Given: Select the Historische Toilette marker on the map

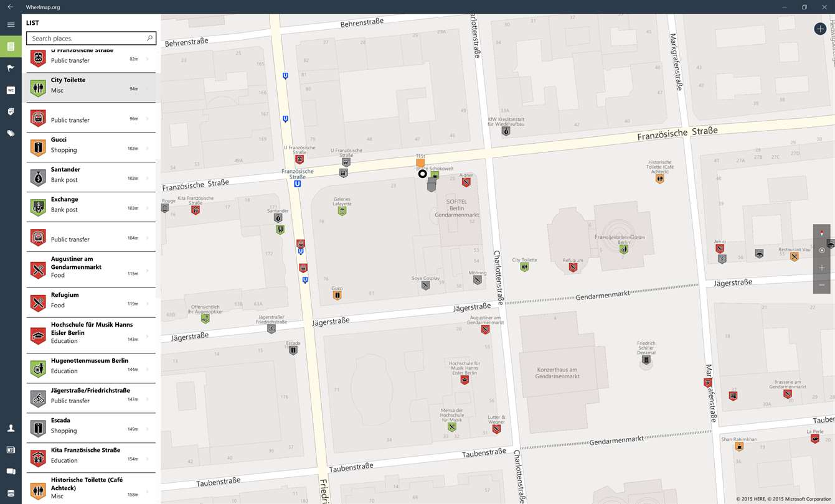Looking at the screenshot, I should click(659, 179).
